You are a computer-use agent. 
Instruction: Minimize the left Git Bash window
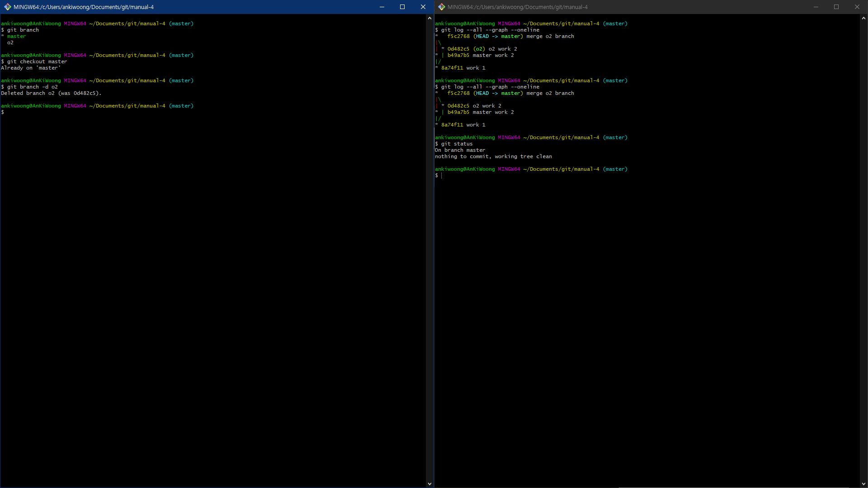click(x=382, y=7)
